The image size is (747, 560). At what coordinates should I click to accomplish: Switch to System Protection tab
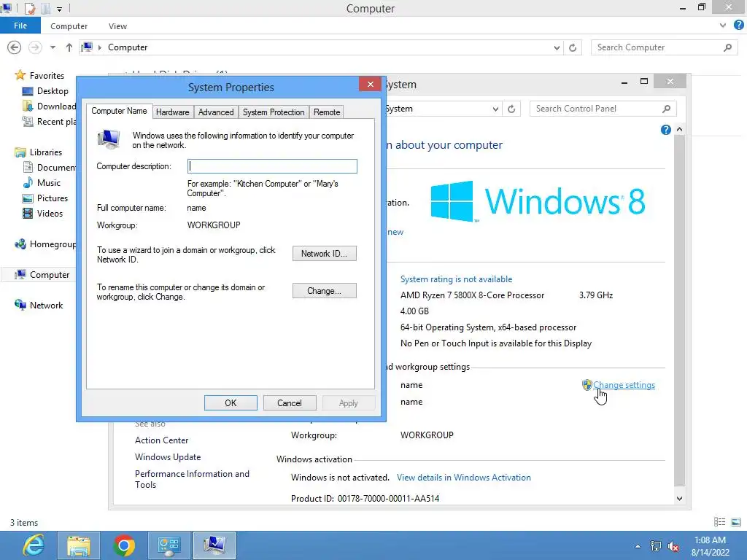coord(274,112)
